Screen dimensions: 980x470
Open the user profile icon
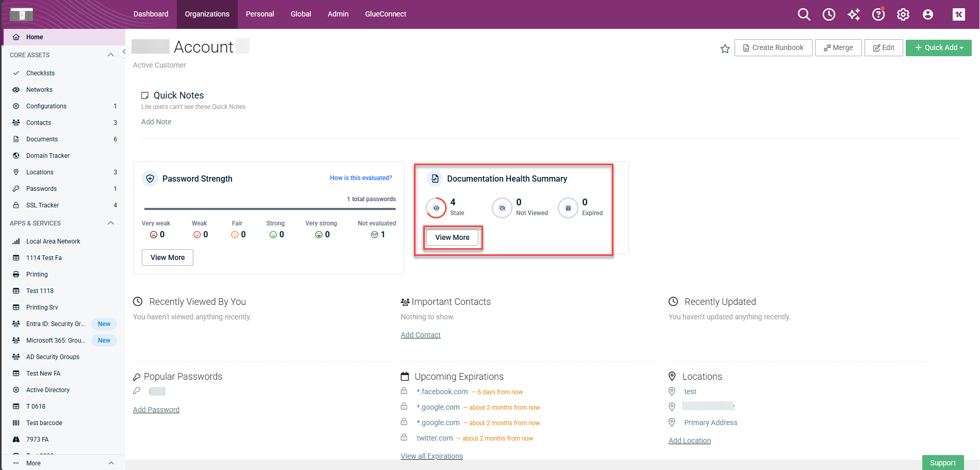point(927,14)
